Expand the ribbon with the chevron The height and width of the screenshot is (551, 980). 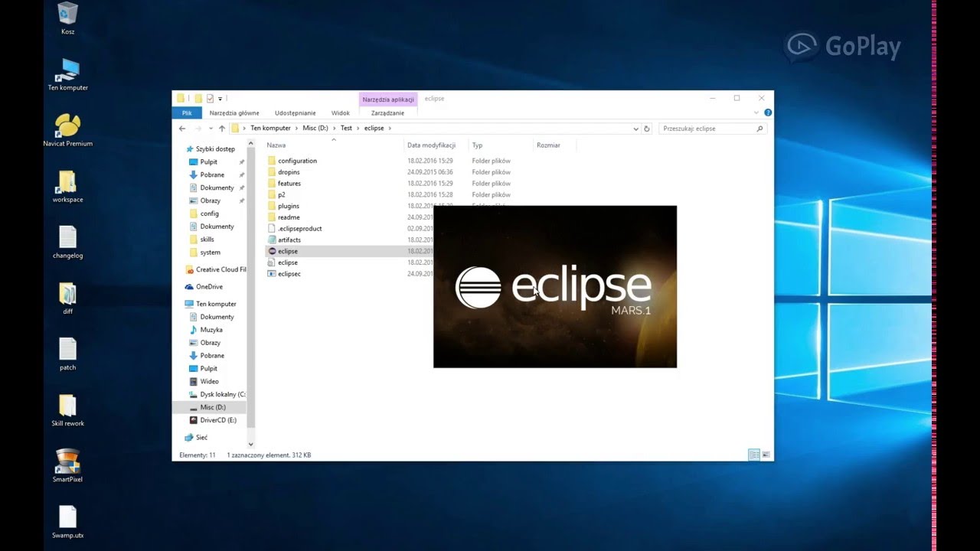click(x=757, y=112)
